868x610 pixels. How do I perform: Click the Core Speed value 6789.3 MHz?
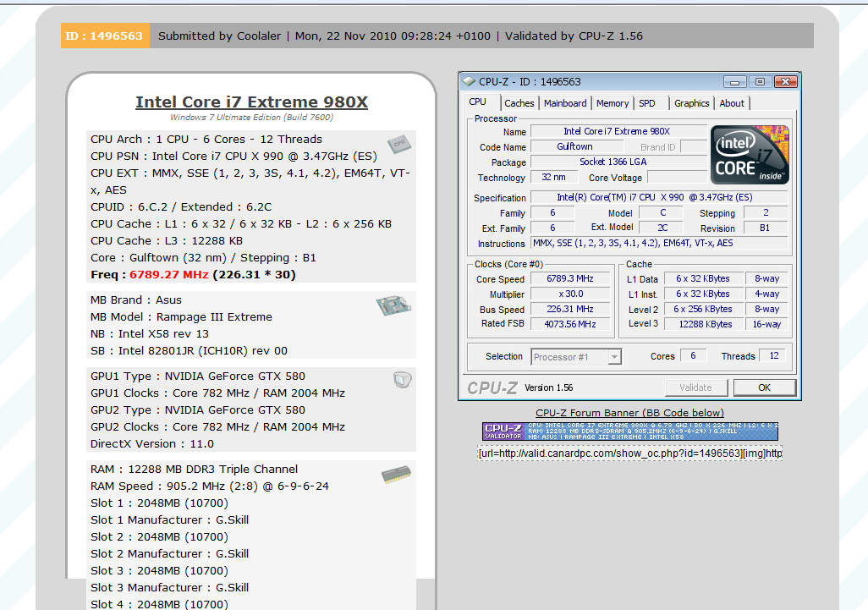[570, 278]
